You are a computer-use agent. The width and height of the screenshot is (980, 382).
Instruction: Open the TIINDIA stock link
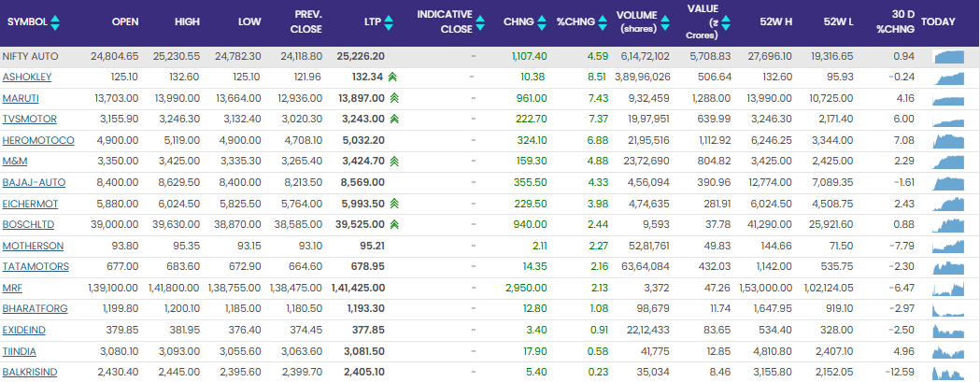pyautogui.click(x=21, y=351)
